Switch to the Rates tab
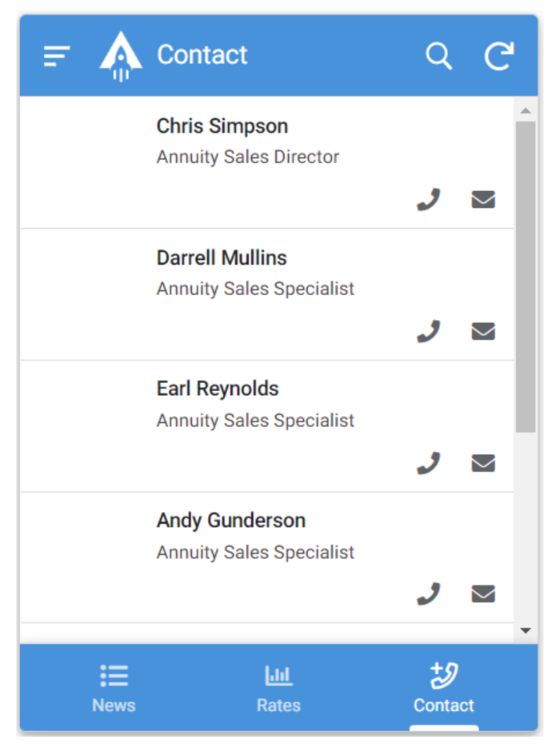 tap(279, 689)
